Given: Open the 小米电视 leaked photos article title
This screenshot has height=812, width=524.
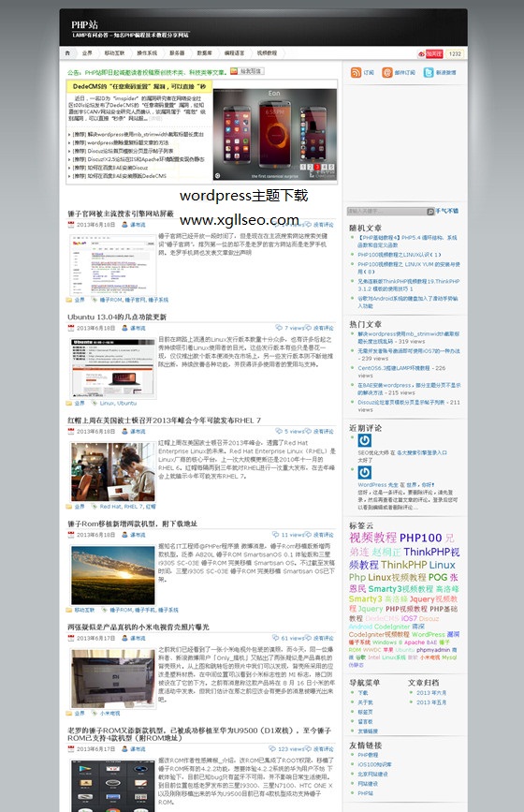Looking at the screenshot, I should click(138, 627).
